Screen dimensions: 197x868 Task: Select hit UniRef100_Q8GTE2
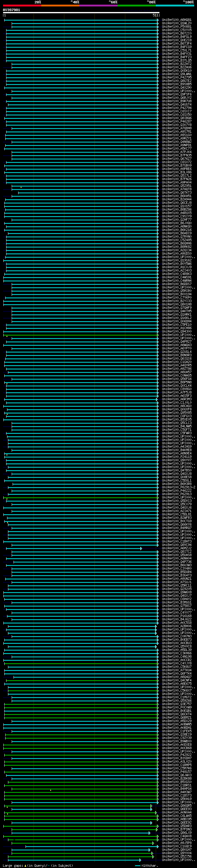(x=176, y=81)
